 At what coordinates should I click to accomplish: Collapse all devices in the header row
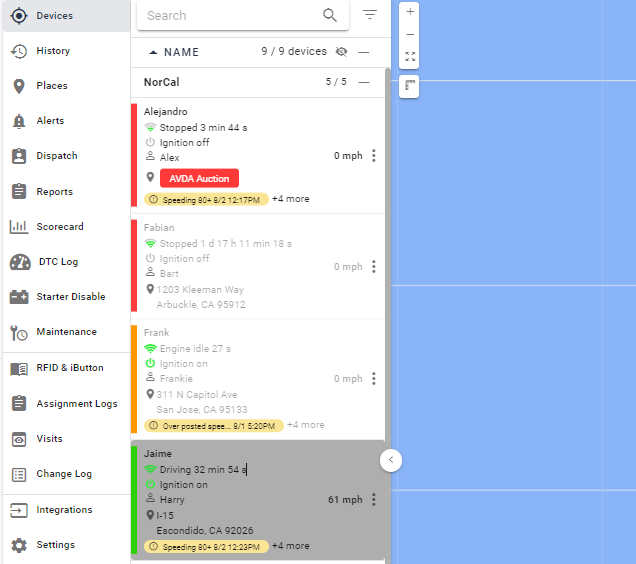coord(364,52)
